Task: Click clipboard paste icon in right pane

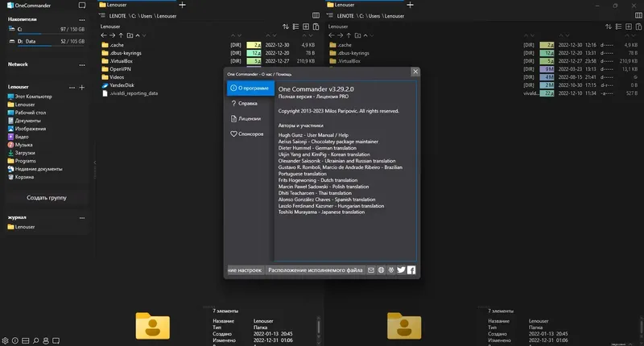Action: click(638, 27)
